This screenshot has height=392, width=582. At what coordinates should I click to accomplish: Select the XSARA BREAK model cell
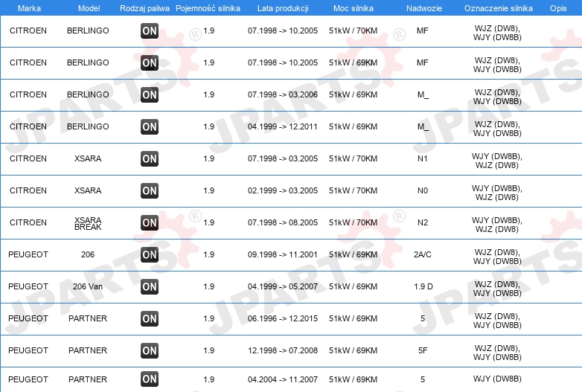coord(88,223)
